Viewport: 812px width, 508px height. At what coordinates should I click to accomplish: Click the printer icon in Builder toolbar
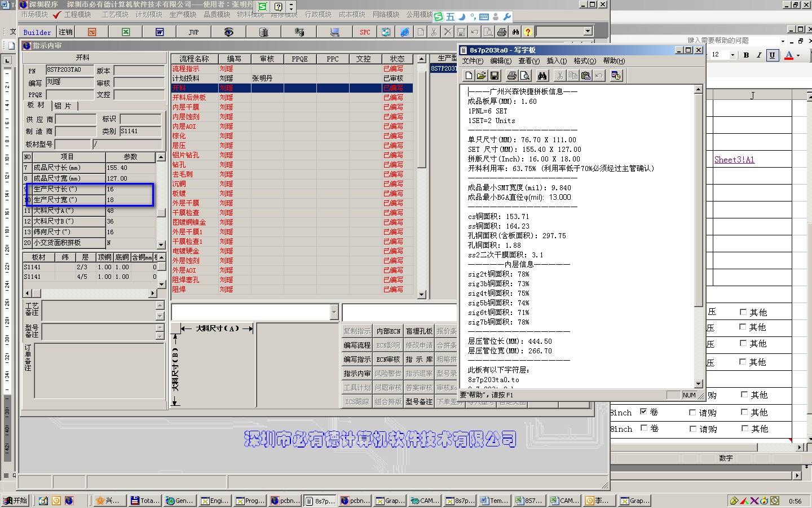502,32
